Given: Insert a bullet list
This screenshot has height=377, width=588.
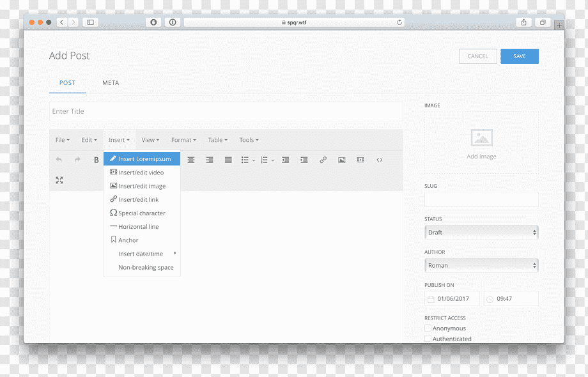Looking at the screenshot, I should (x=245, y=160).
